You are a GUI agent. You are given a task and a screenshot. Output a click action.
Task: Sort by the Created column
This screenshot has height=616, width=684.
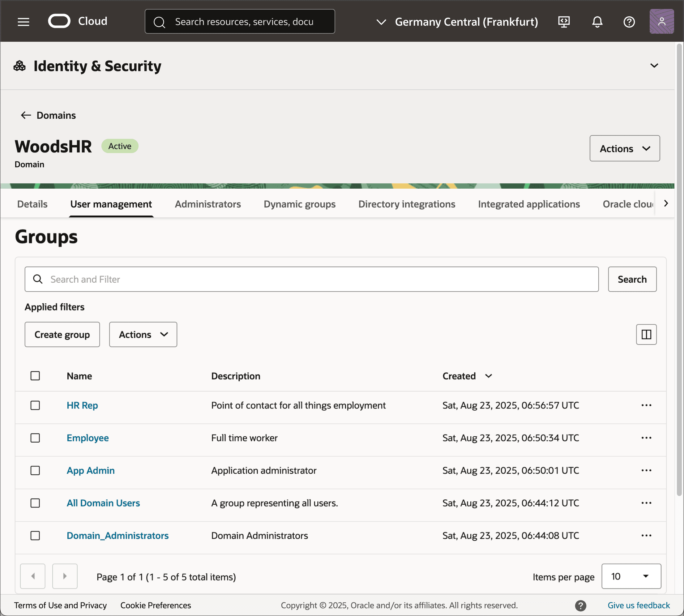(467, 376)
